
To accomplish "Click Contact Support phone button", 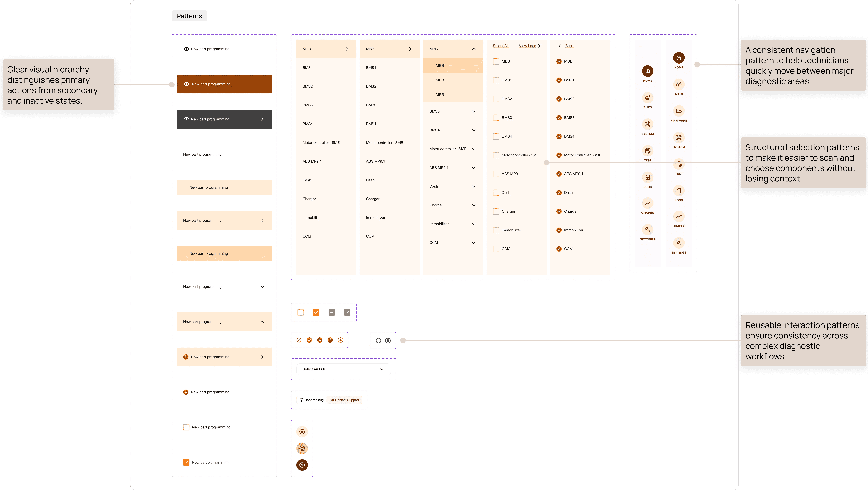I will [x=344, y=400].
